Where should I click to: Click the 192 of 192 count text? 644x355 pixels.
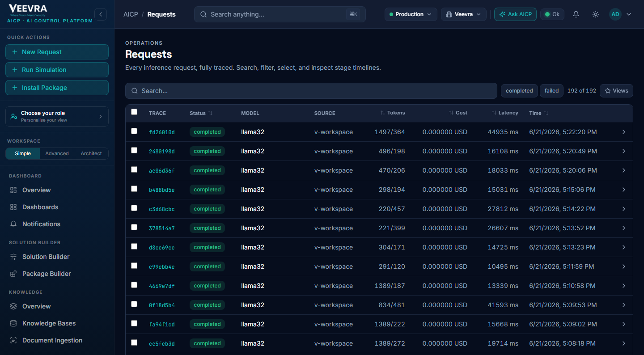(x=582, y=91)
